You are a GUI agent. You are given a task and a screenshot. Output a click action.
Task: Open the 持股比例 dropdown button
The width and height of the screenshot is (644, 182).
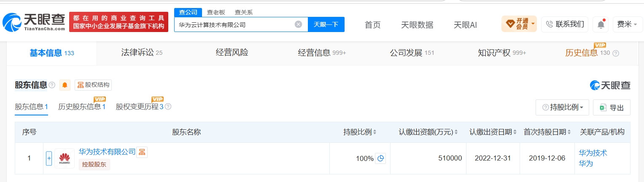pos(562,107)
